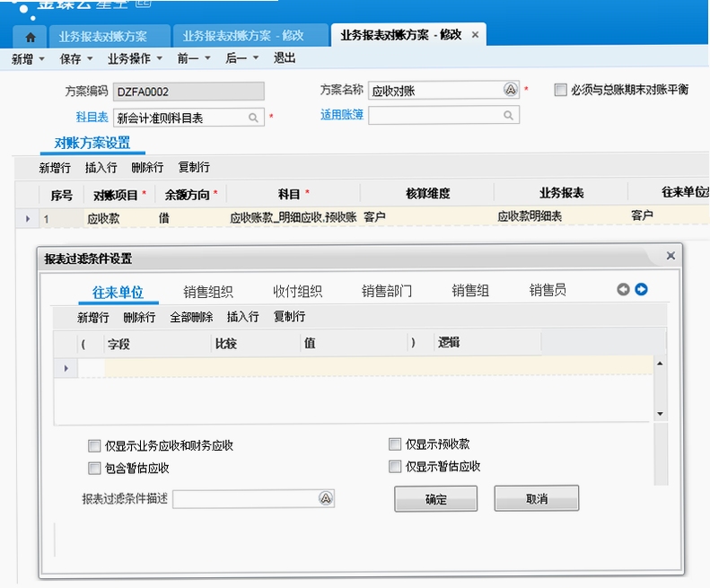Viewport: 710px width, 588px height.
Task: Enable 必须与总账期末对账平衡 checkbox
Action: [561, 90]
